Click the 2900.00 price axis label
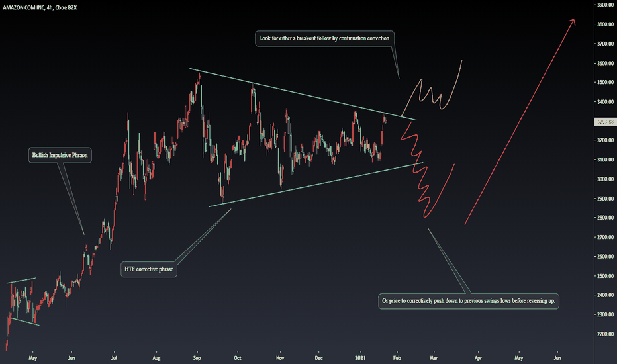 606,199
